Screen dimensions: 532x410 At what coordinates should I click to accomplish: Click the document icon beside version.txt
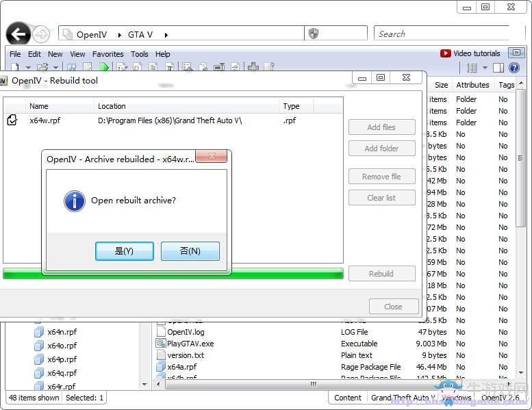click(160, 355)
